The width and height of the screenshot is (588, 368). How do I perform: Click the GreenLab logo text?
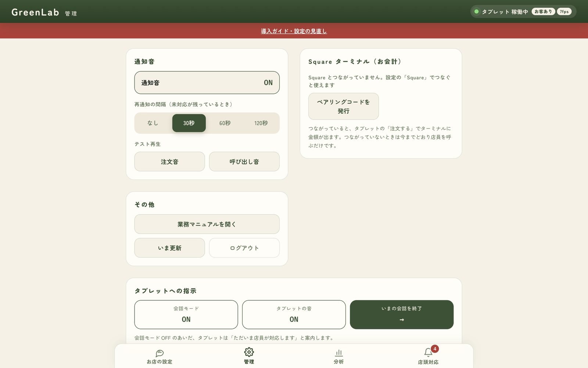pos(35,12)
